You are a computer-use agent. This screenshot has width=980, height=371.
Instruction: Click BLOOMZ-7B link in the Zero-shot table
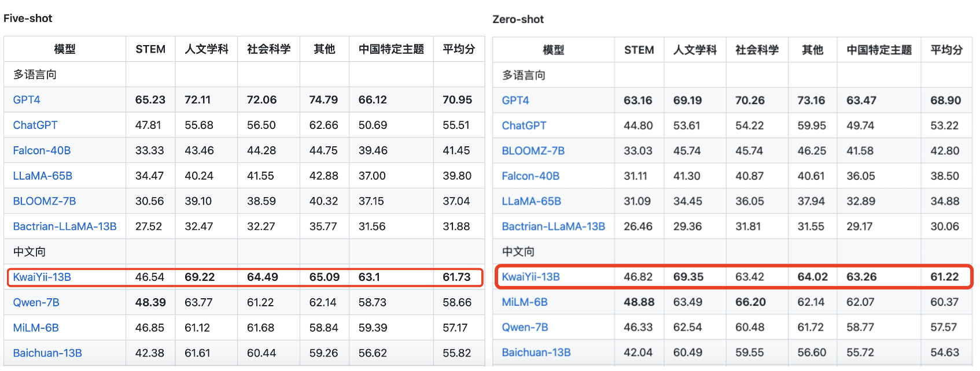tap(533, 151)
